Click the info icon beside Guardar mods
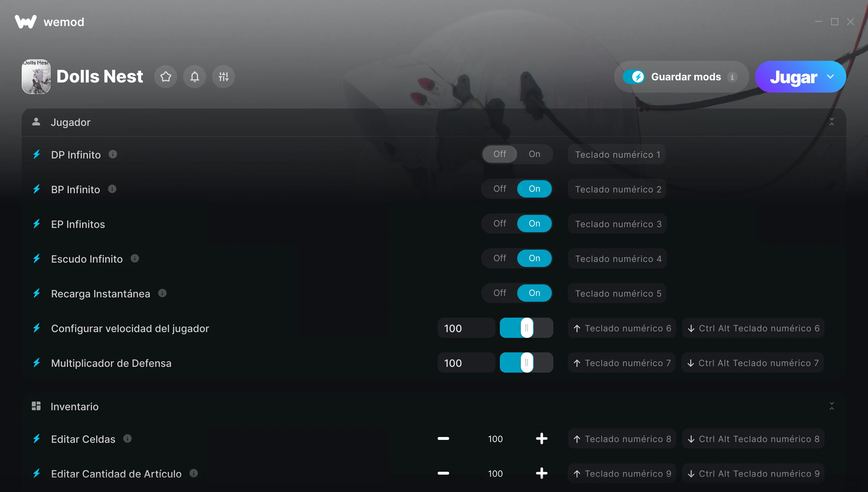 (732, 77)
